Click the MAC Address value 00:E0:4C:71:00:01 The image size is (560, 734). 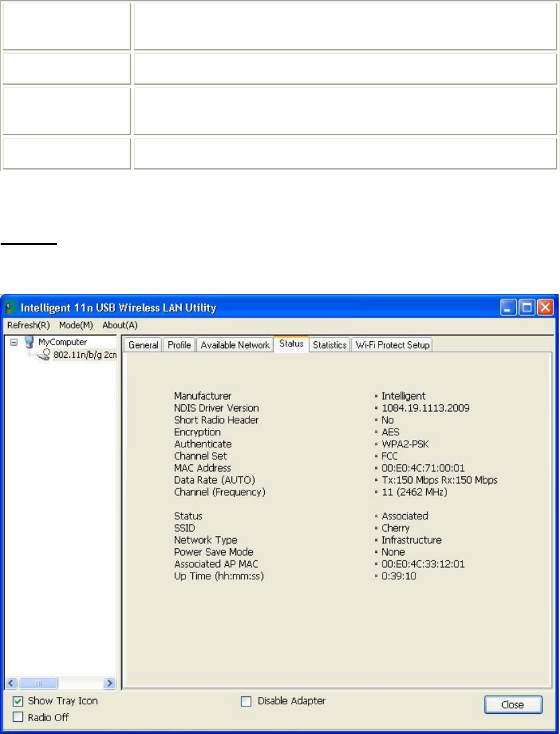(423, 468)
